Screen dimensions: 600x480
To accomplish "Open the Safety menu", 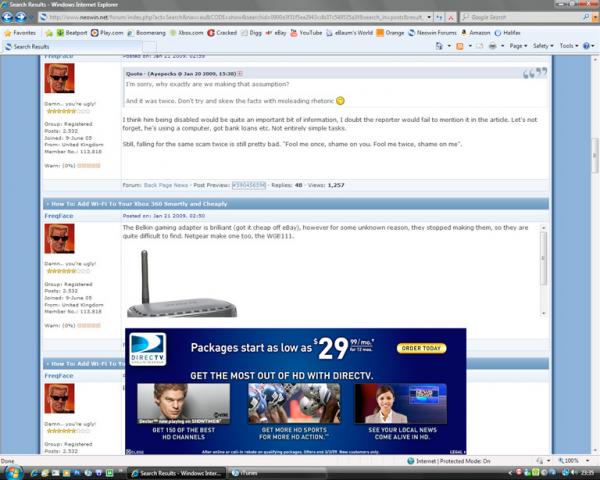I will click(x=543, y=46).
